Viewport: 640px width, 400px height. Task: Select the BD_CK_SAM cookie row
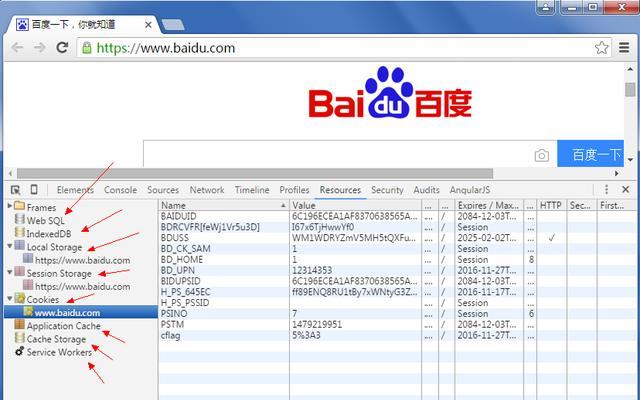pos(397,249)
